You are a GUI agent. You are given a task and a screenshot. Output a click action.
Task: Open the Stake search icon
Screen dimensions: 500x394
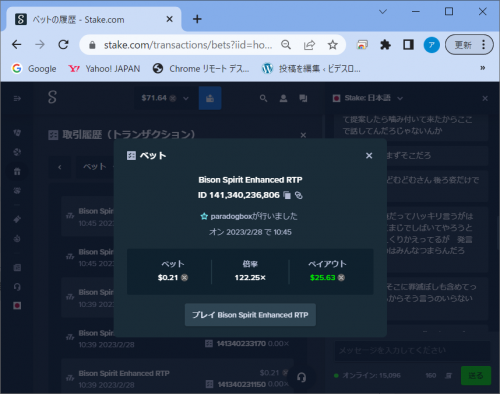(263, 98)
